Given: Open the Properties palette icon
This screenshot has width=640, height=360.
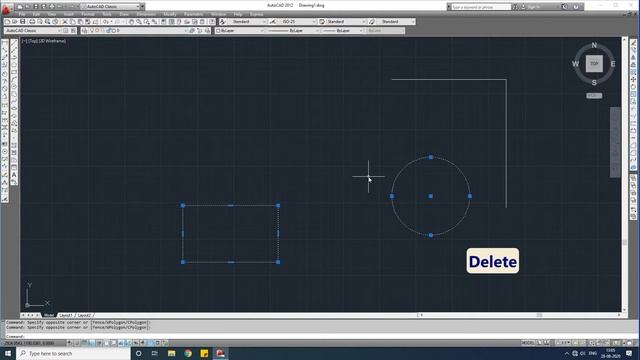Looking at the screenshot, I should coord(164,22).
